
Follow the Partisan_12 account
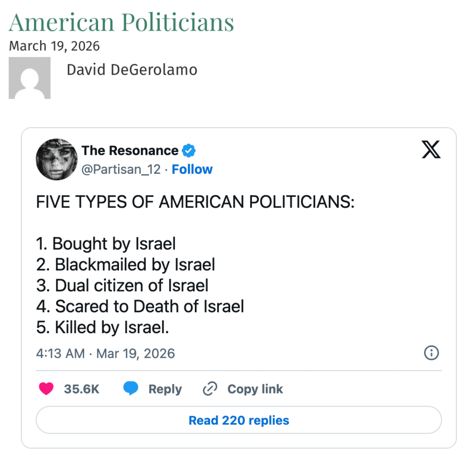pyautogui.click(x=192, y=170)
